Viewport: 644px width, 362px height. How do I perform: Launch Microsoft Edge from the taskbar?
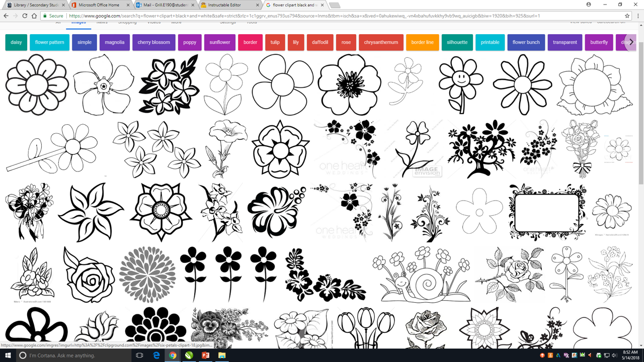click(x=156, y=355)
